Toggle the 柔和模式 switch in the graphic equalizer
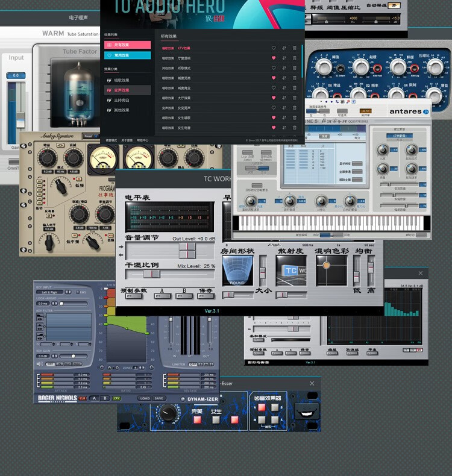This screenshot has width=452, height=476. coord(259,340)
